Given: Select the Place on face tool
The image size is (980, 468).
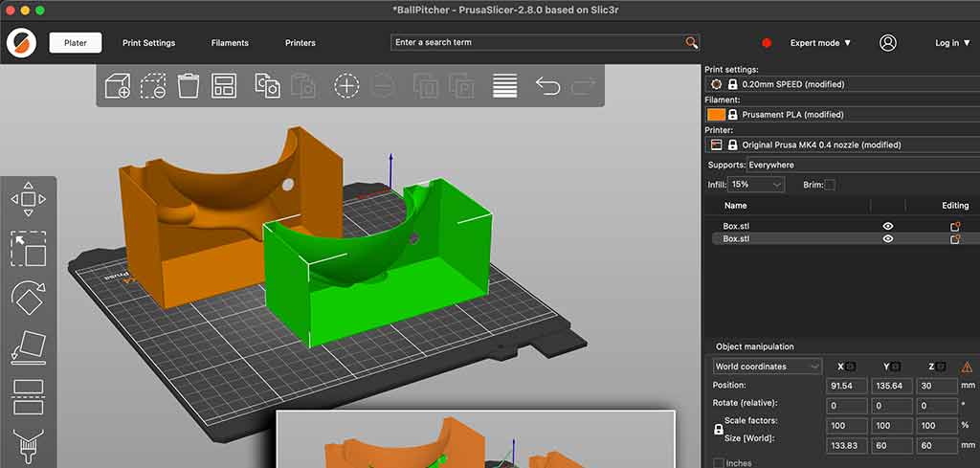Looking at the screenshot, I should click(28, 347).
